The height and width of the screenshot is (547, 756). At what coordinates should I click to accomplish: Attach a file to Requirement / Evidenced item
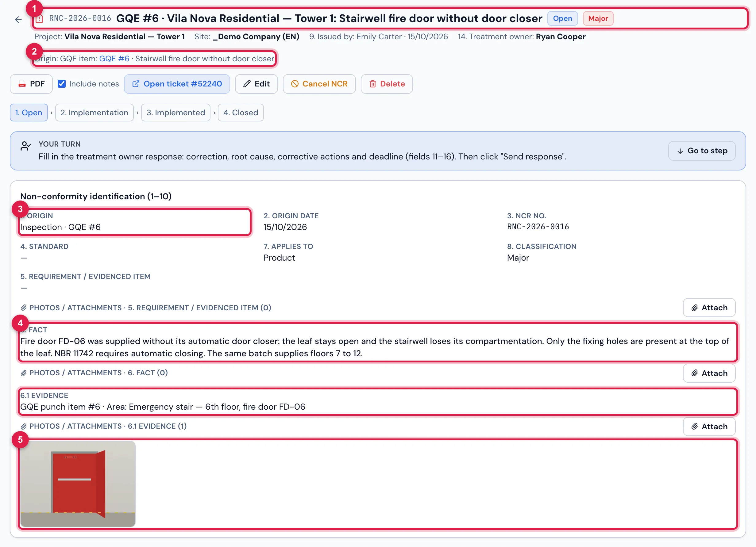click(x=709, y=308)
